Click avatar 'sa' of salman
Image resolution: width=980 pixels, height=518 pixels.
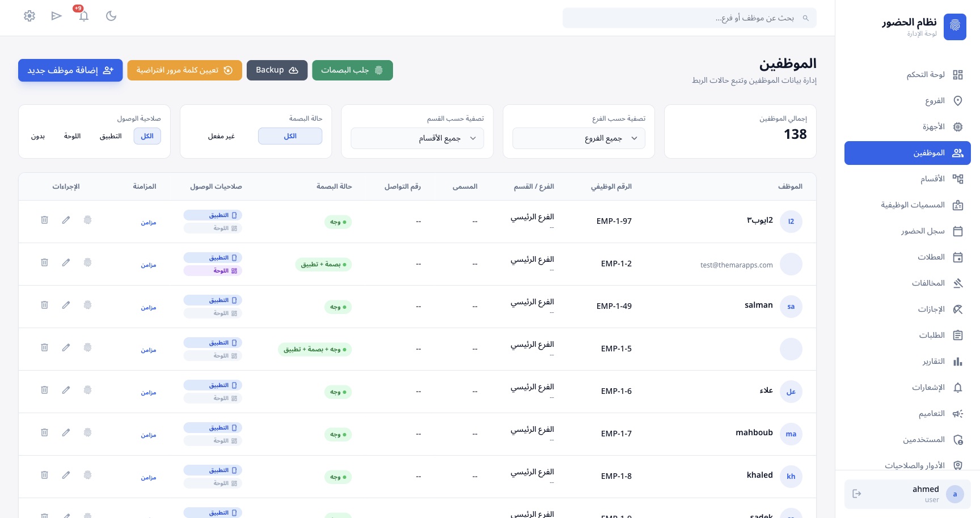click(791, 307)
